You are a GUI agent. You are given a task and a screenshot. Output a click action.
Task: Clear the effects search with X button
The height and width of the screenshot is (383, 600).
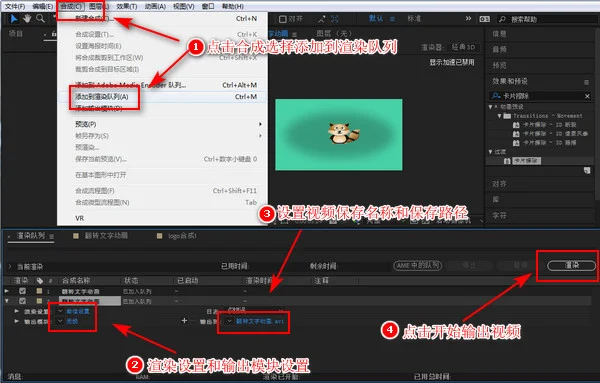point(587,96)
